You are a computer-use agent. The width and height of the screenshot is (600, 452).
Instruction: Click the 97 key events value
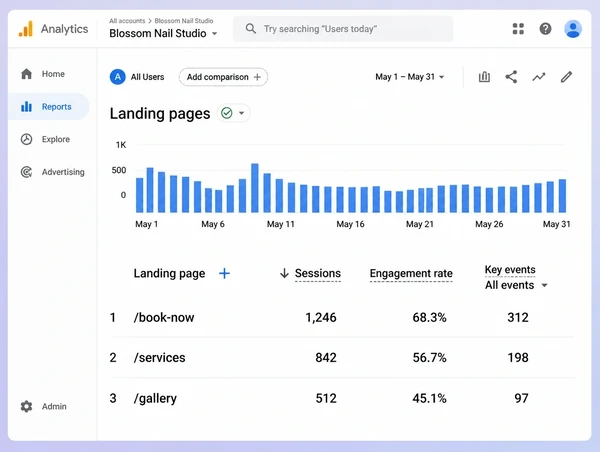[522, 398]
